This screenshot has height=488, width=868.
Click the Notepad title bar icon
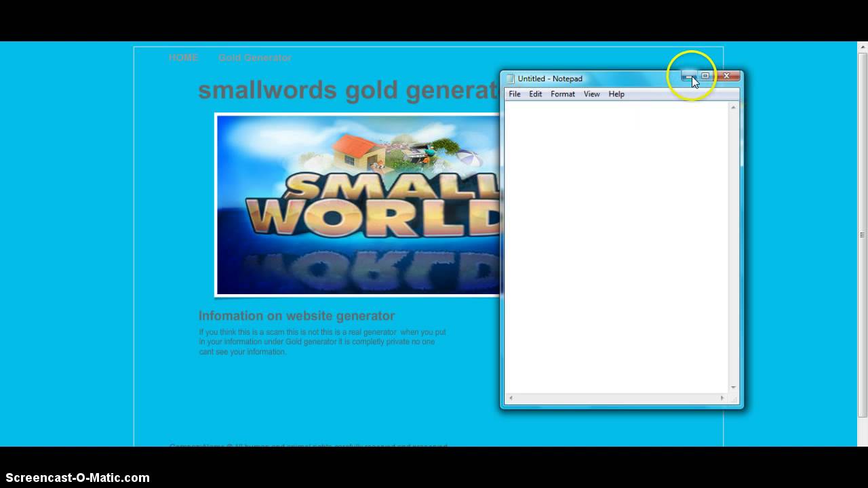click(511, 79)
